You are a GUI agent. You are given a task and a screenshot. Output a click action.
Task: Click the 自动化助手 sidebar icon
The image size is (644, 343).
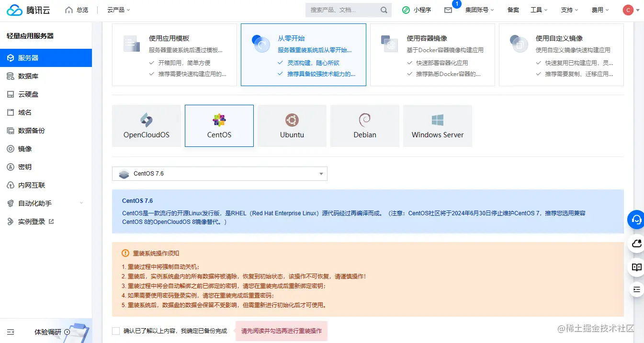(x=11, y=203)
